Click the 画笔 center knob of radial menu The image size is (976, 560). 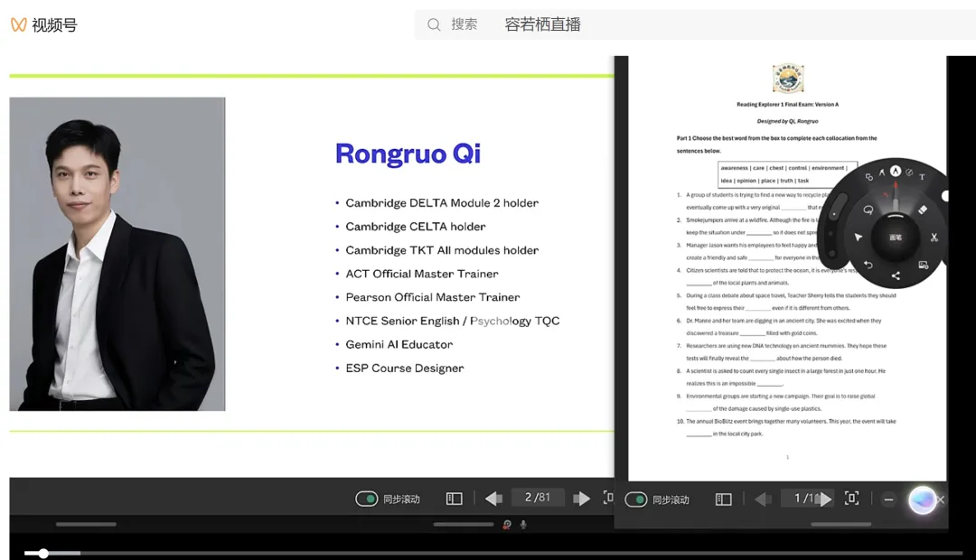point(895,237)
